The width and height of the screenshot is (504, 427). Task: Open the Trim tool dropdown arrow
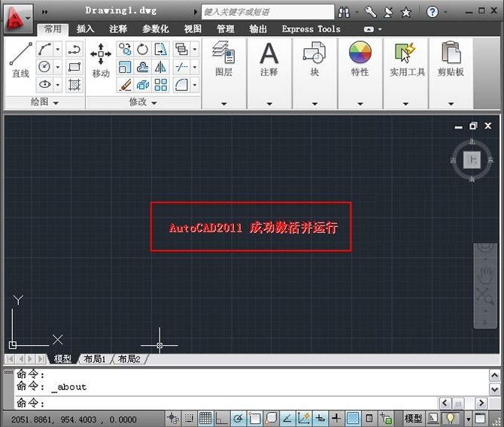pyautogui.click(x=195, y=67)
